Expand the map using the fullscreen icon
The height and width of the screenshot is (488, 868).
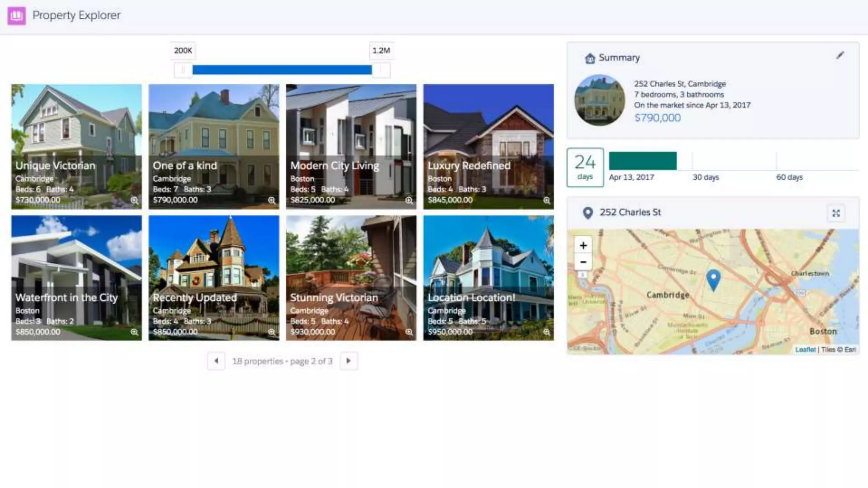(836, 213)
